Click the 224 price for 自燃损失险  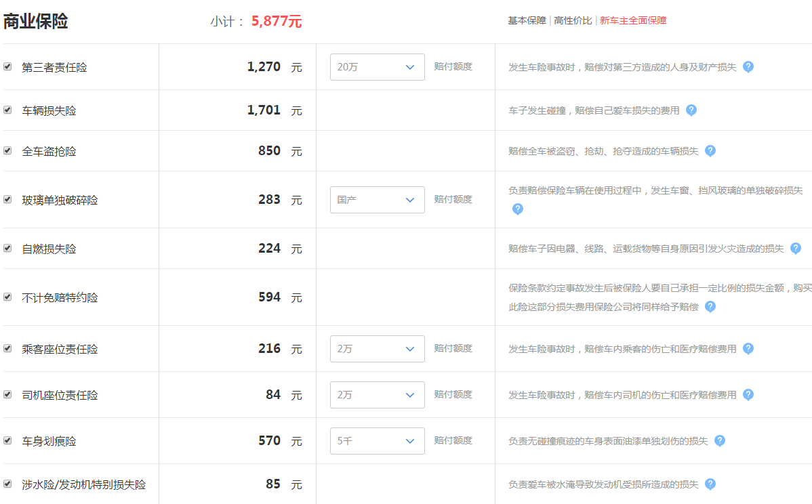[269, 249]
